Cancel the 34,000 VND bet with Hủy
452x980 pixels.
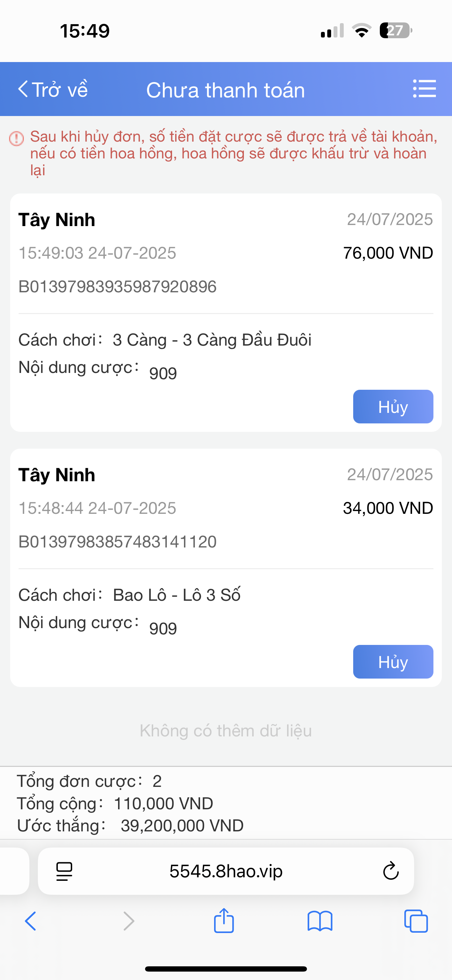tap(393, 662)
